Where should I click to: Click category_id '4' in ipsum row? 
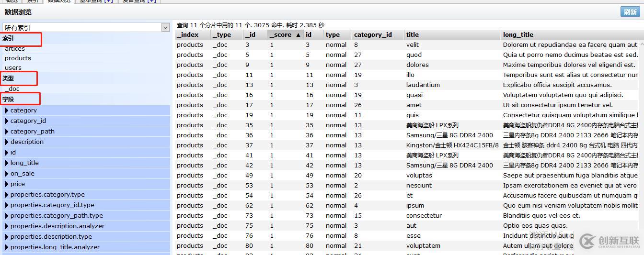click(x=356, y=205)
